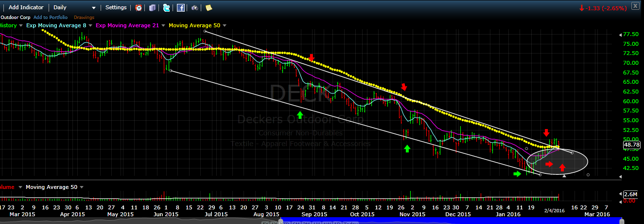Select the Exp Moving Average 21 label
644x224 pixels.
pyautogui.click(x=128, y=25)
